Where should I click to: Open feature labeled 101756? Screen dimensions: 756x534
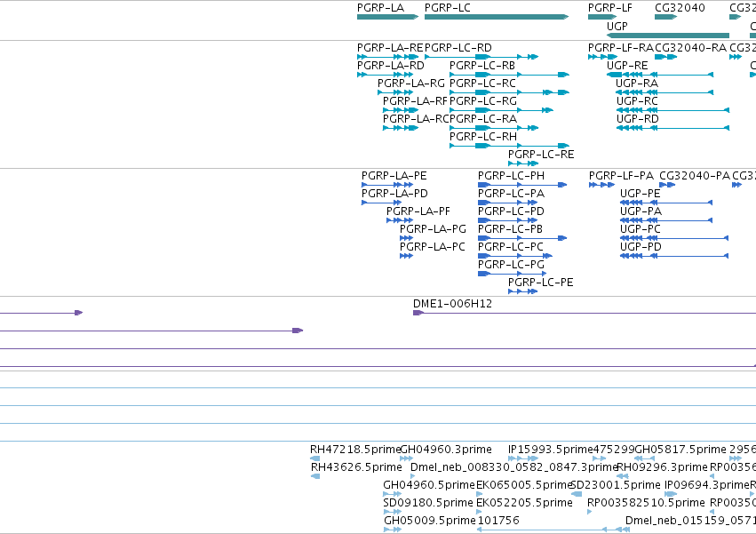point(498,521)
